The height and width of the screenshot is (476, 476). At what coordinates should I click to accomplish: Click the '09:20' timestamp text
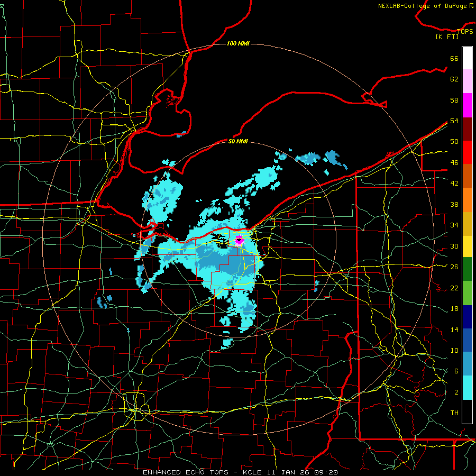pos(326,472)
